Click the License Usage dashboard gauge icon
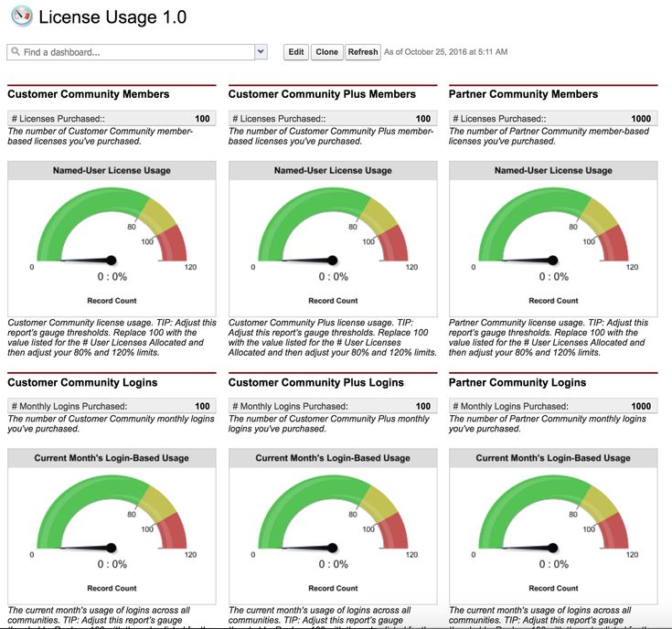Image resolution: width=672 pixels, height=629 pixels. 21,16
